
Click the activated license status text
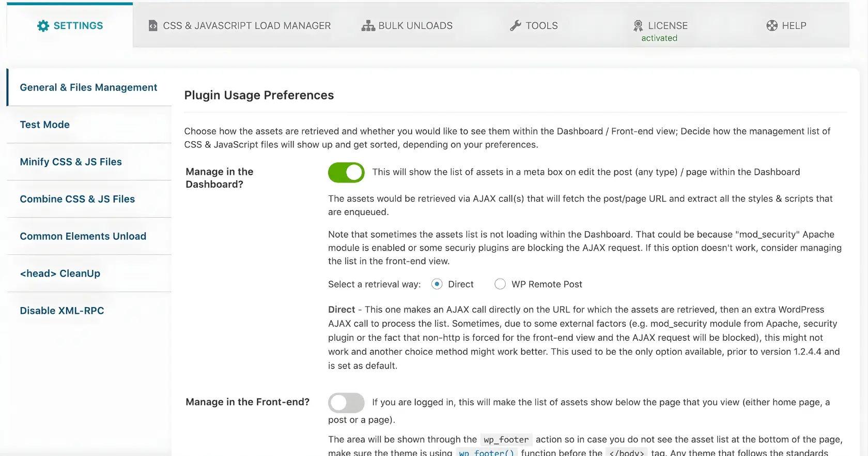[659, 38]
